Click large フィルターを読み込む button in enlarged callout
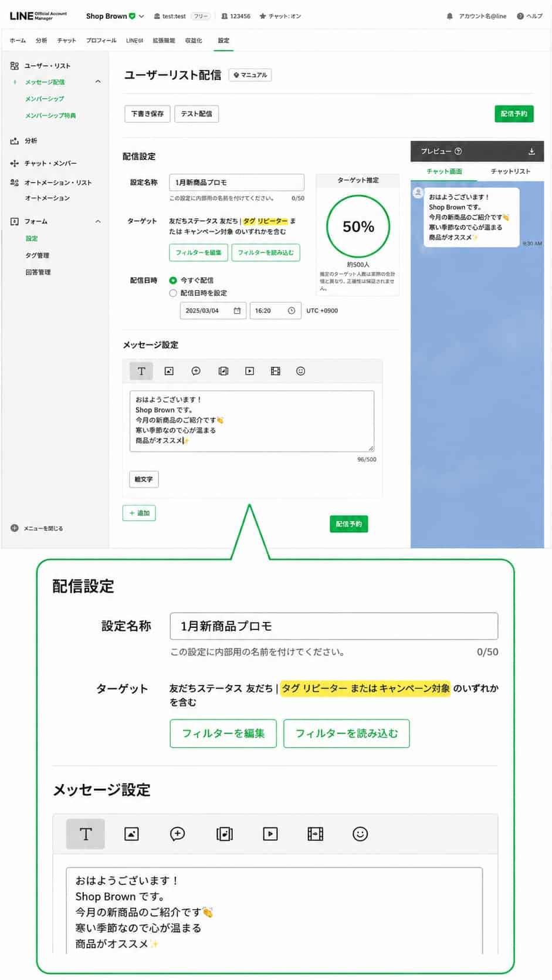The width and height of the screenshot is (552, 980). [347, 734]
